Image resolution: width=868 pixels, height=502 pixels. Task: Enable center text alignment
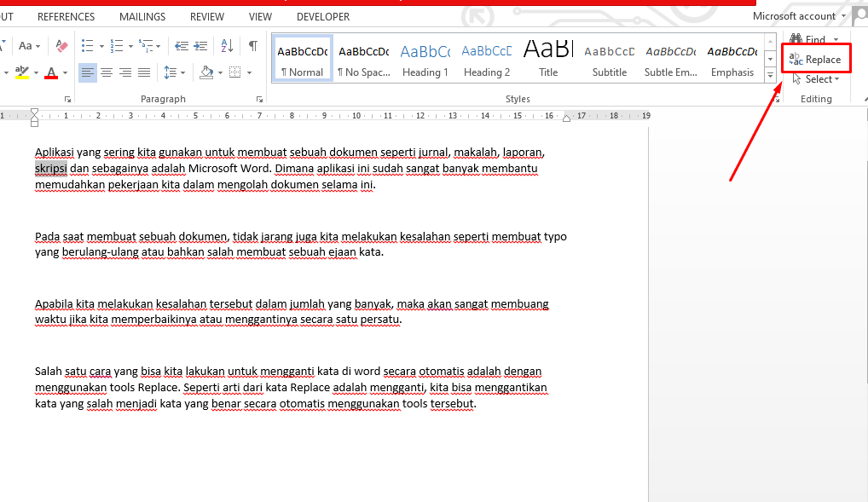point(106,72)
